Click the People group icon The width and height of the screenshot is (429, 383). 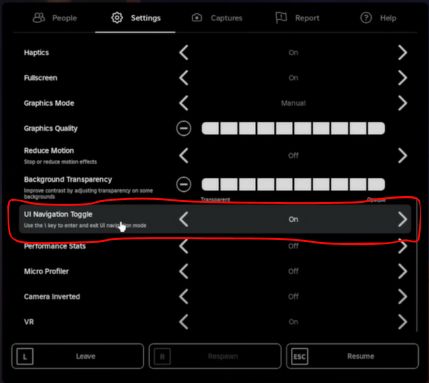[x=39, y=18]
